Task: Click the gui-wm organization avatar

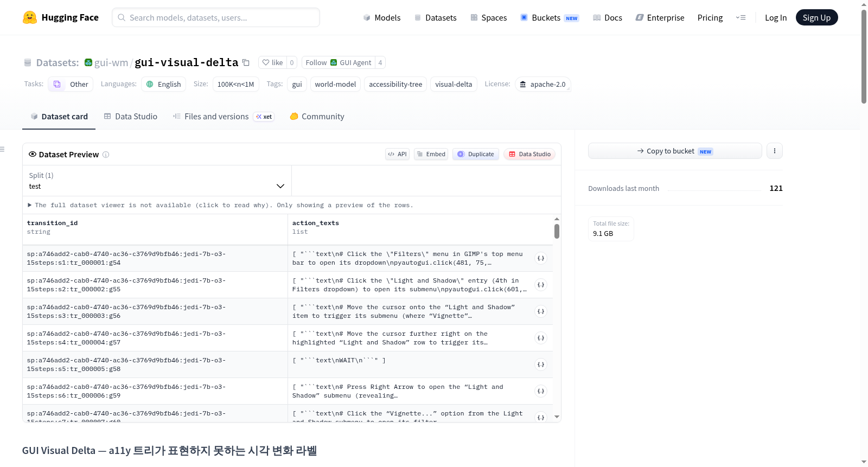Action: pyautogui.click(x=88, y=62)
